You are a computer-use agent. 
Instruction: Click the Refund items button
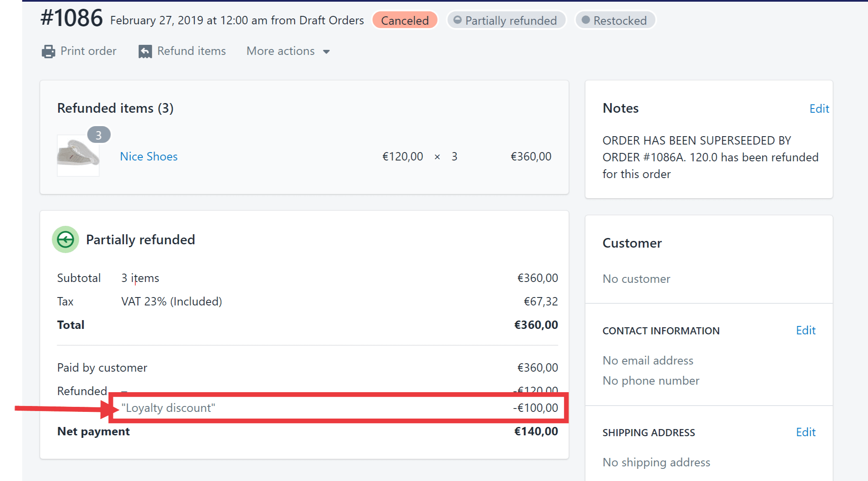(x=192, y=51)
